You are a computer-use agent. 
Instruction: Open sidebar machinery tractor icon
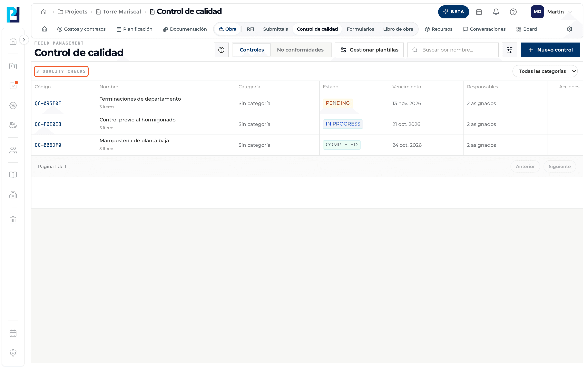tap(13, 125)
